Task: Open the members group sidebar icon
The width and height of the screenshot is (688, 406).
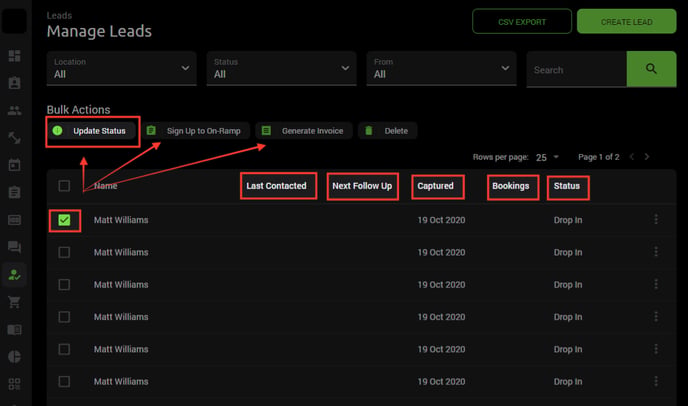Action: (x=14, y=110)
